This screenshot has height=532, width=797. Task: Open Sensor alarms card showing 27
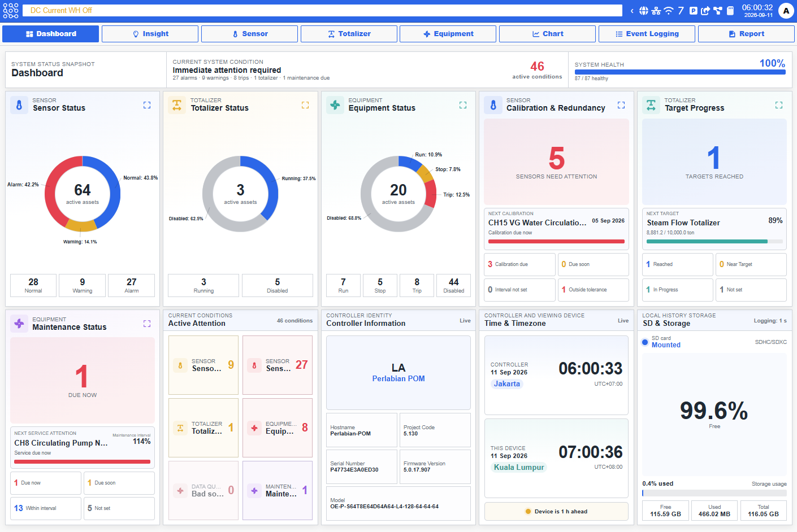tap(278, 365)
